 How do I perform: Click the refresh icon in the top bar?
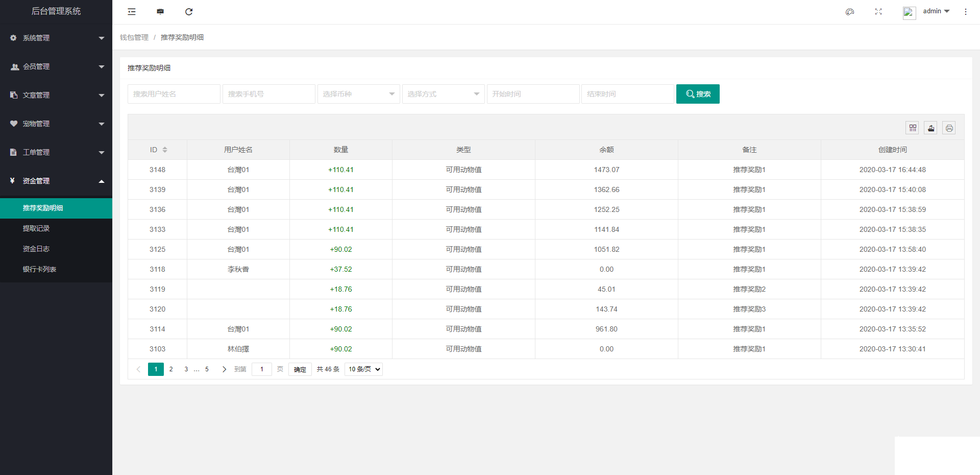coord(189,12)
